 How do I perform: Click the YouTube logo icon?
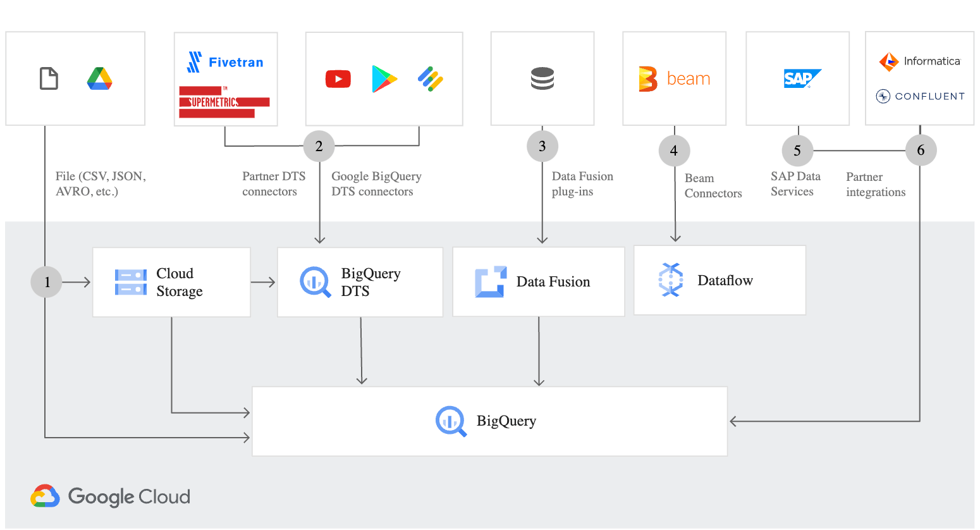[338, 79]
